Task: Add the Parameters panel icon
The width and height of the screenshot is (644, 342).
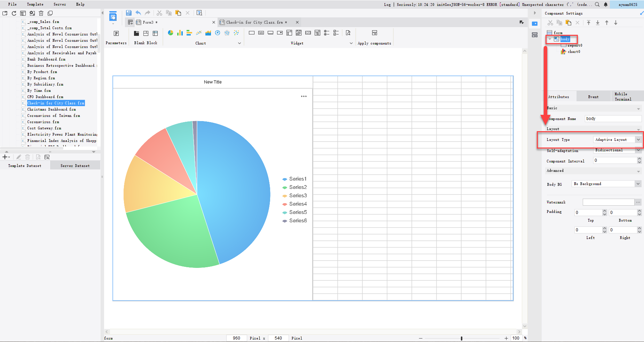Action: (x=116, y=33)
